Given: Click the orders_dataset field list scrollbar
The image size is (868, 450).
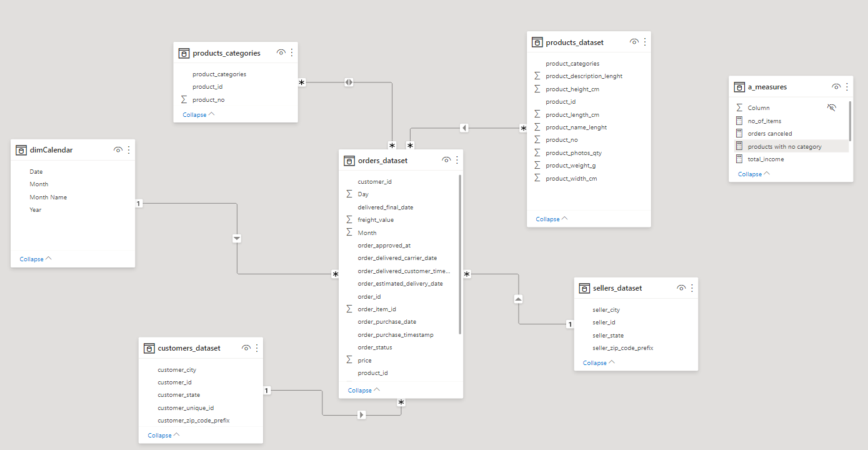Looking at the screenshot, I should click(x=461, y=254).
